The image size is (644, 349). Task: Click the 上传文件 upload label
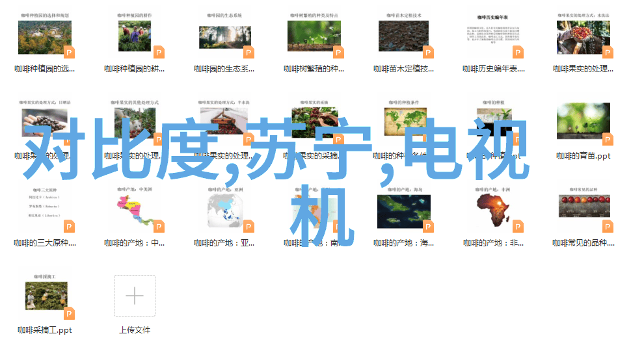pos(135,330)
